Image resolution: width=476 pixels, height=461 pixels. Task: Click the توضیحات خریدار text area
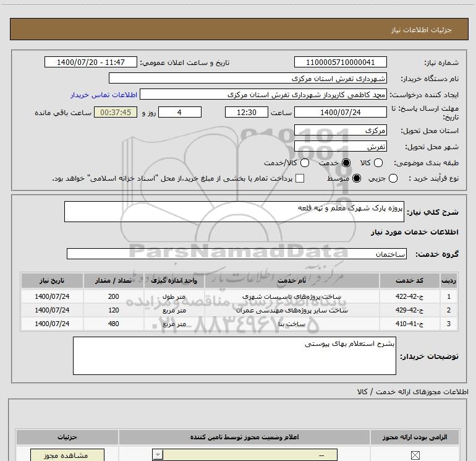point(234,356)
